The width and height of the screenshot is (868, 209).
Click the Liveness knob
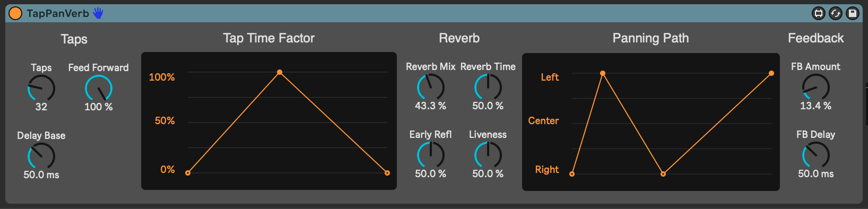[488, 155]
